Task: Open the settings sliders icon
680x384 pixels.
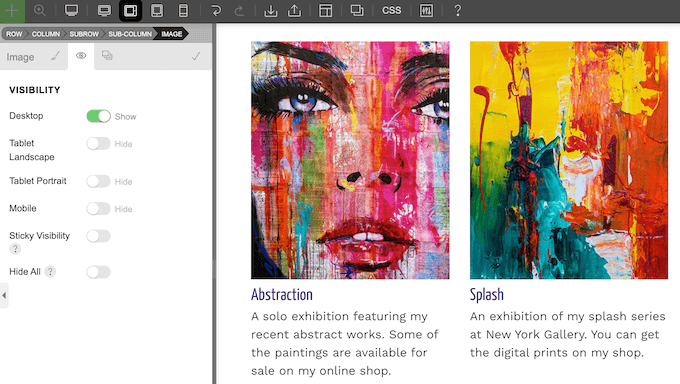Action: click(426, 10)
